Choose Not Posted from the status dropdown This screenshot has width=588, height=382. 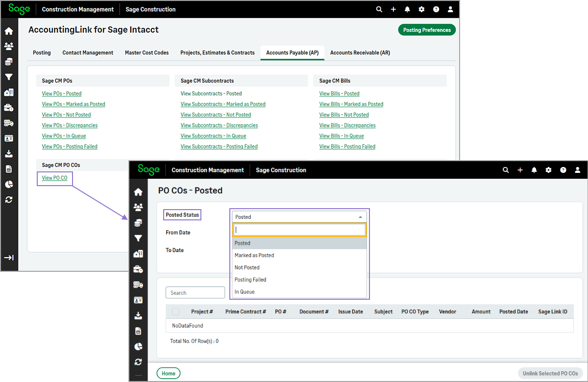click(x=299, y=267)
